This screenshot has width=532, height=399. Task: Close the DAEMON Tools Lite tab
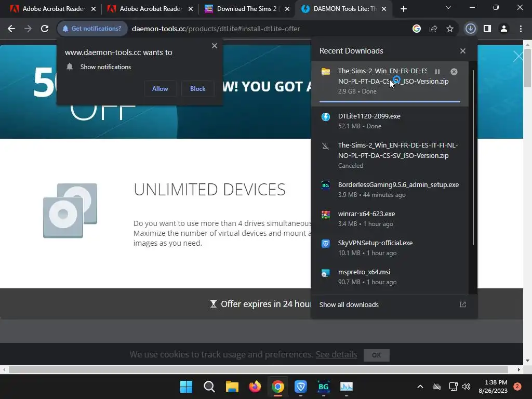pos(384,9)
